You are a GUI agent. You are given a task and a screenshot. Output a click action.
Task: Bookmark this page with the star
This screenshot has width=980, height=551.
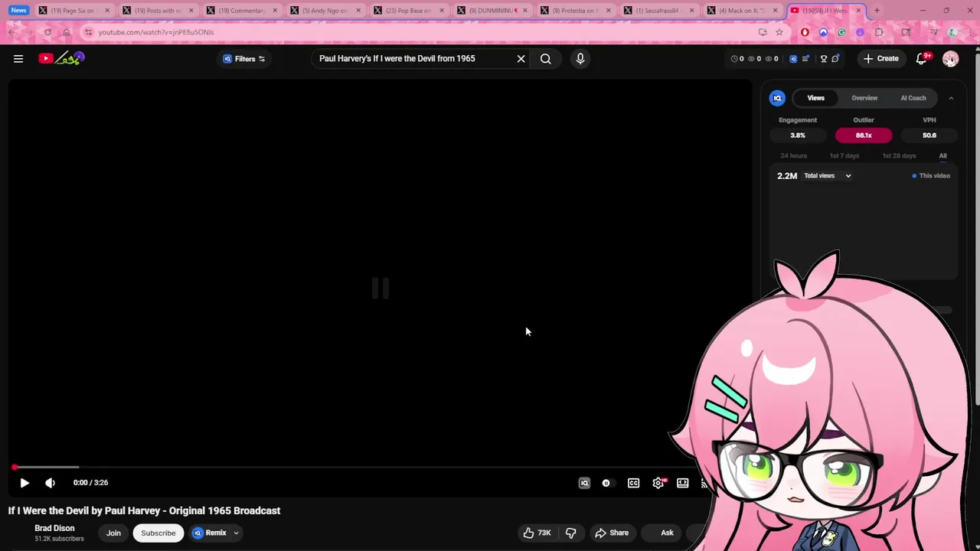point(779,32)
